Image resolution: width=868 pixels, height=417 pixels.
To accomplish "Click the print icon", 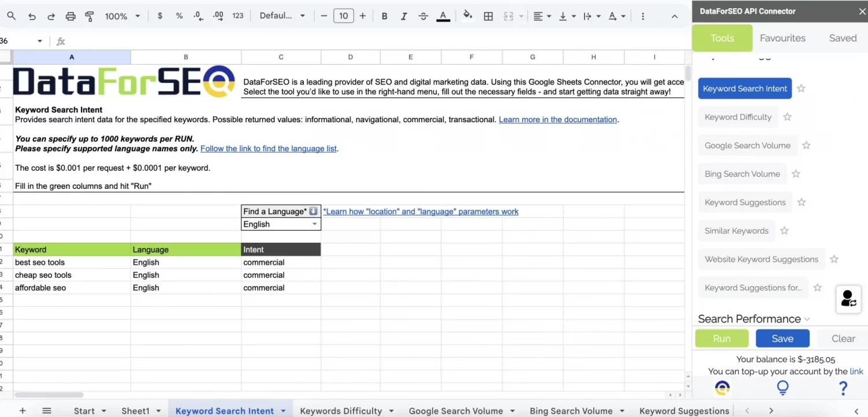I will point(71,16).
